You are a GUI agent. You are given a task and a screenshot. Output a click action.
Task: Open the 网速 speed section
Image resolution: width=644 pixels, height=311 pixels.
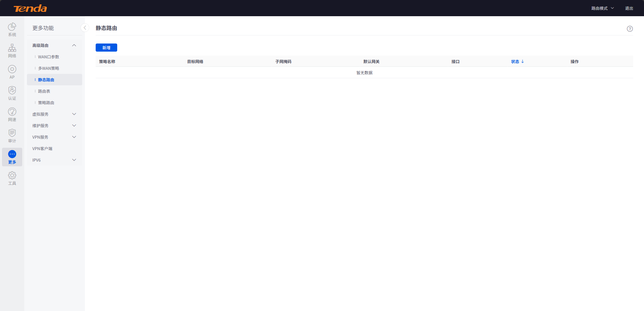point(12,114)
